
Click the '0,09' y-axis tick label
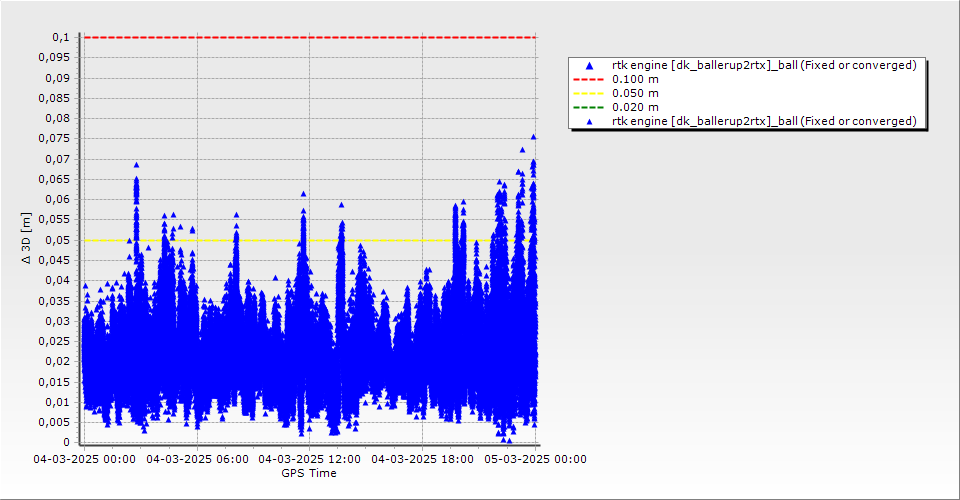tap(58, 78)
